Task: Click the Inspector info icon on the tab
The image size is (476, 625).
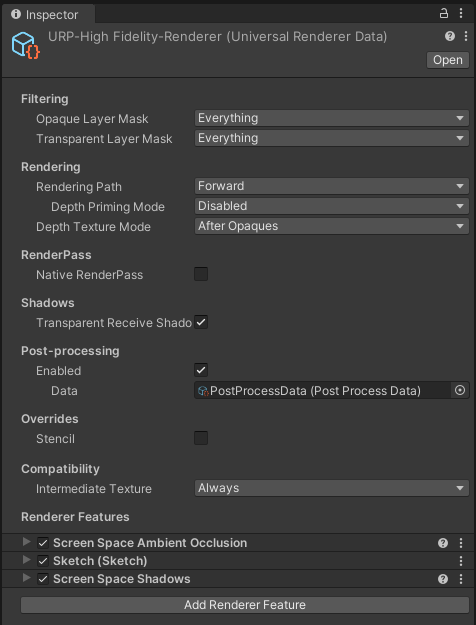Action: pyautogui.click(x=16, y=14)
